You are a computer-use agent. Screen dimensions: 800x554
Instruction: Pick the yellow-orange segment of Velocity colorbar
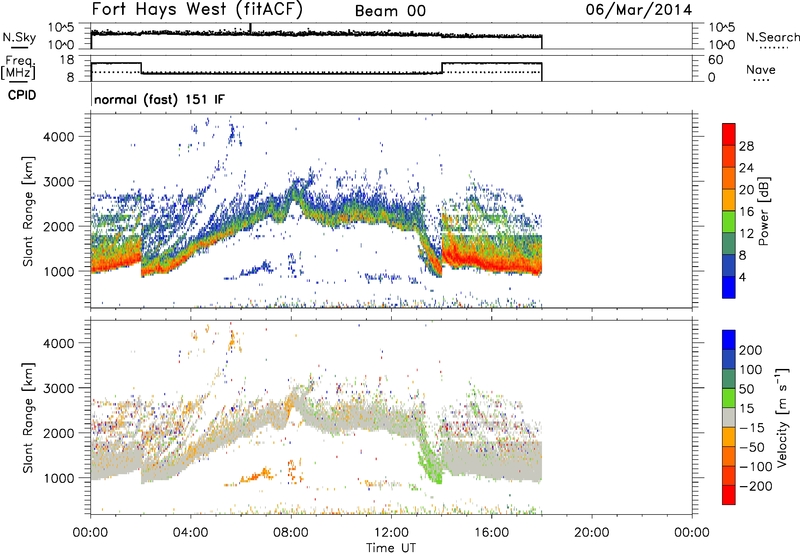pyautogui.click(x=729, y=437)
